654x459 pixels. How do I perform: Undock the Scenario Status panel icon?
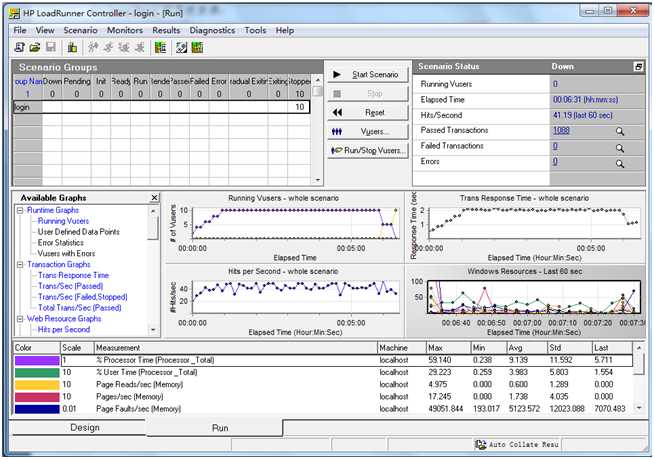click(x=638, y=67)
